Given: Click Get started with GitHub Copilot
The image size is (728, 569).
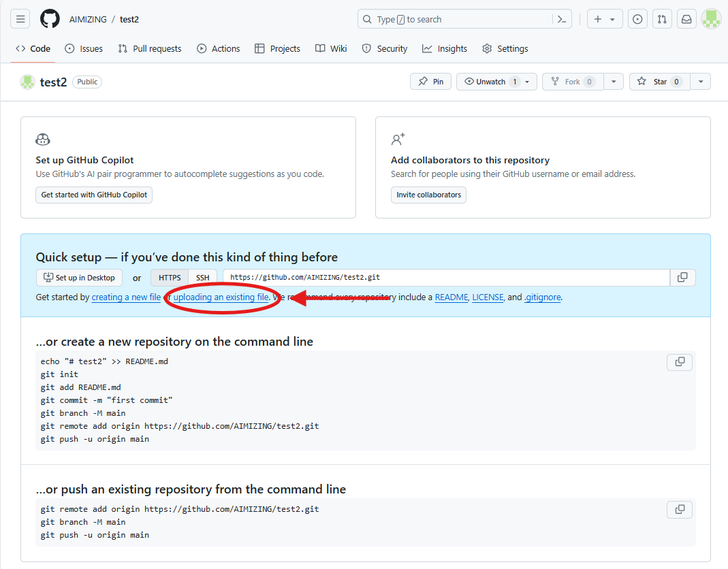Looking at the screenshot, I should (x=94, y=195).
